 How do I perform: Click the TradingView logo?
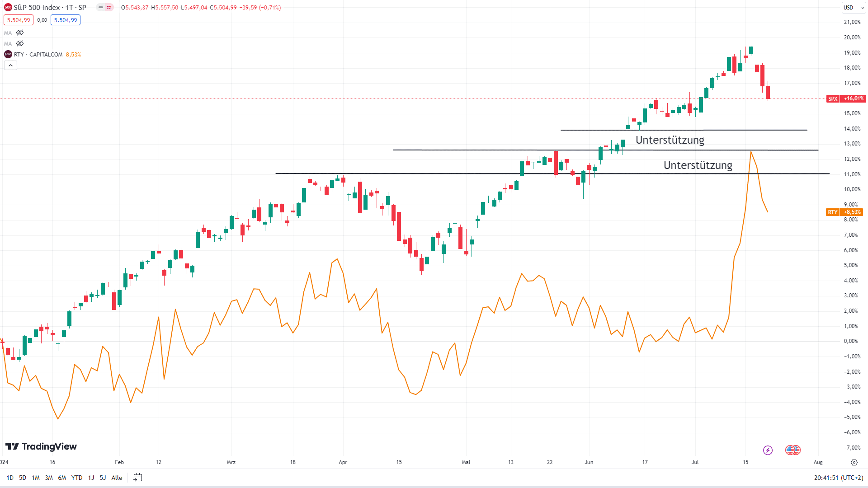(41, 446)
